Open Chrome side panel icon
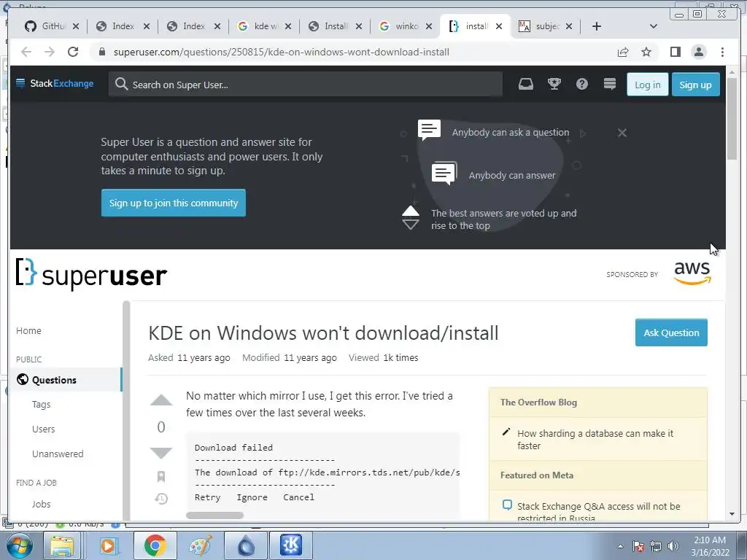 675,52
